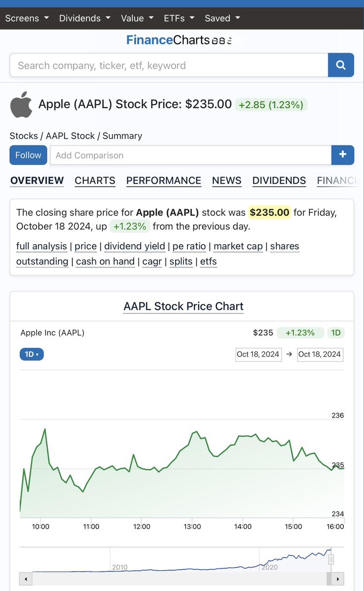
Task: Open the 1D chart period dropdown
Action: click(31, 354)
